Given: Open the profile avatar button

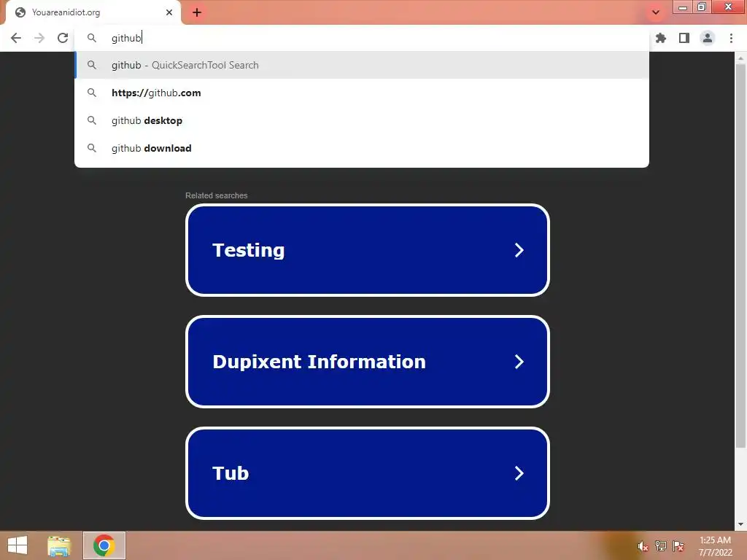Looking at the screenshot, I should (x=708, y=38).
